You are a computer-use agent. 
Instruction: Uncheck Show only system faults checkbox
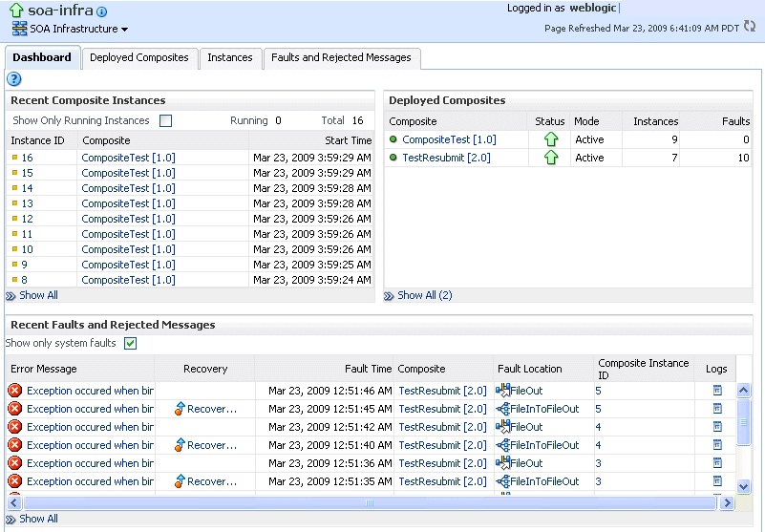point(130,344)
